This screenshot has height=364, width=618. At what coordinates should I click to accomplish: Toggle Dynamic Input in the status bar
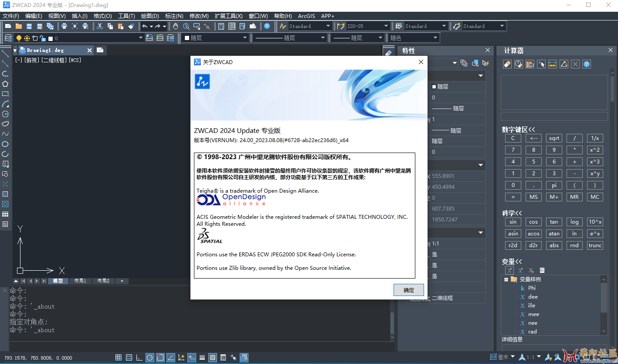[191, 357]
